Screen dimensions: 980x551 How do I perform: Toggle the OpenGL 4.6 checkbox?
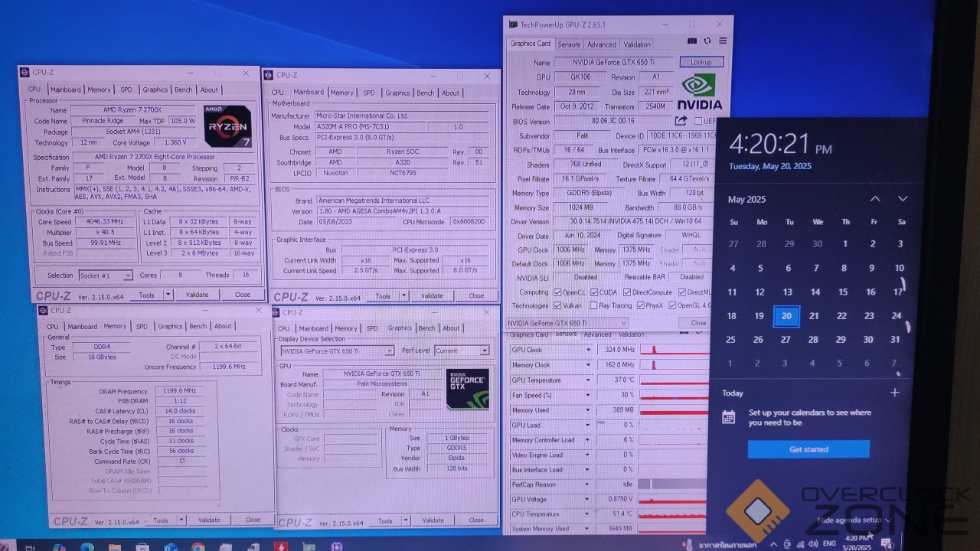pos(672,306)
